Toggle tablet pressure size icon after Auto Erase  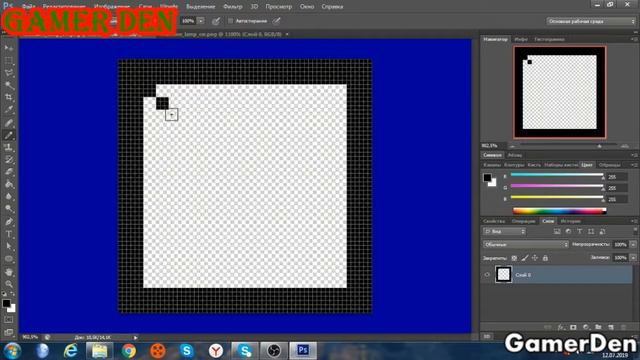pyautogui.click(x=277, y=21)
